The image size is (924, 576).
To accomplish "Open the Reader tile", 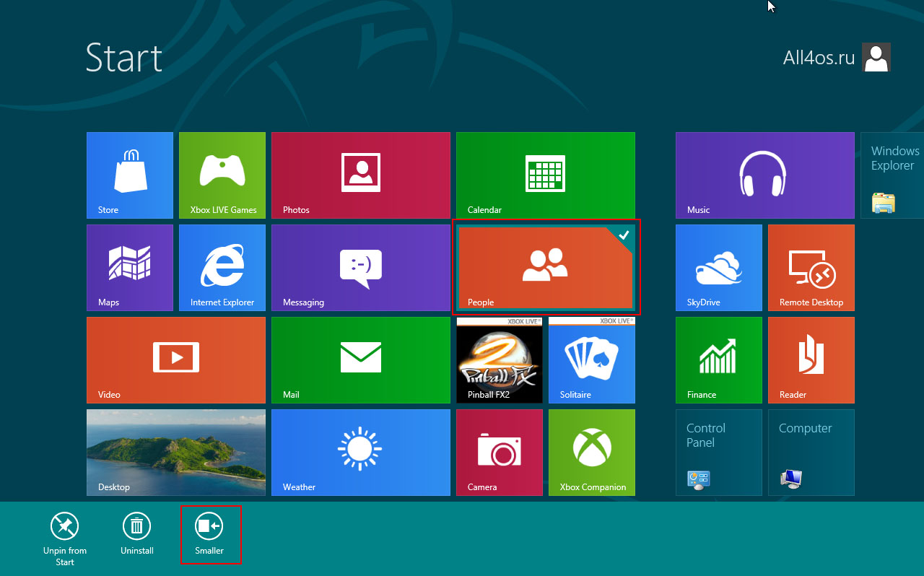I will pyautogui.click(x=811, y=360).
